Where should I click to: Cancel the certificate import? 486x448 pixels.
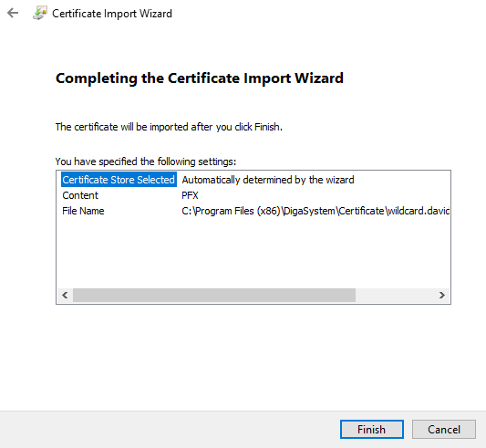point(444,430)
